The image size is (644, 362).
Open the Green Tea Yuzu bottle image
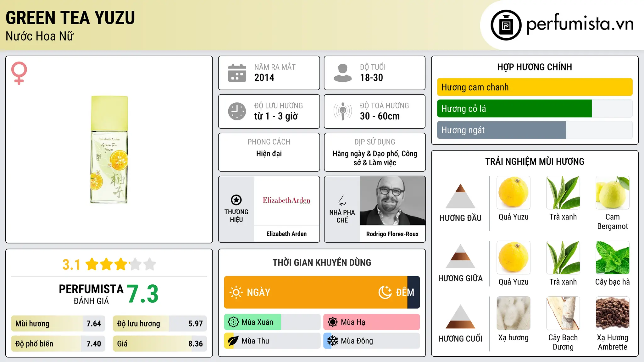coord(109,150)
